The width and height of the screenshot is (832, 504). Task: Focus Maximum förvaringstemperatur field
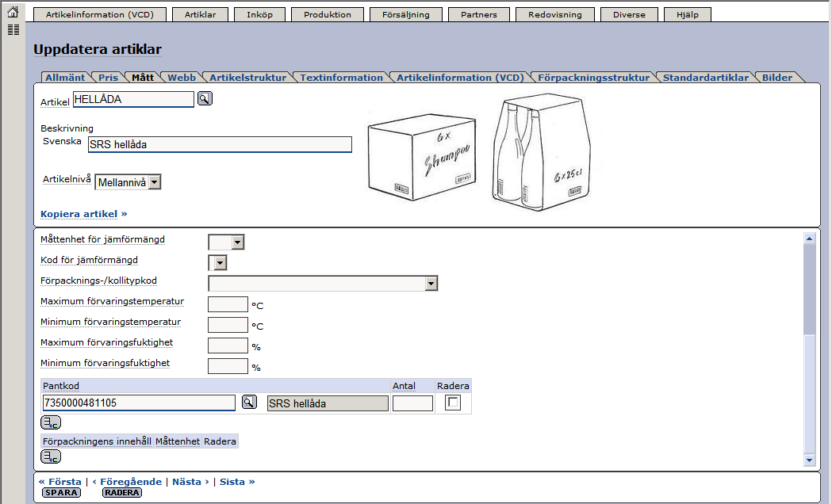click(x=228, y=304)
